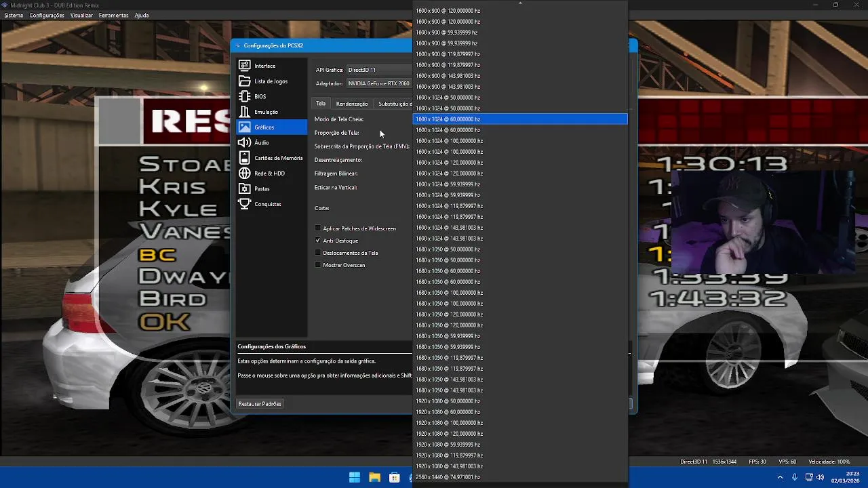Open the Ajuda menu
The height and width of the screenshot is (488, 868).
point(142,15)
